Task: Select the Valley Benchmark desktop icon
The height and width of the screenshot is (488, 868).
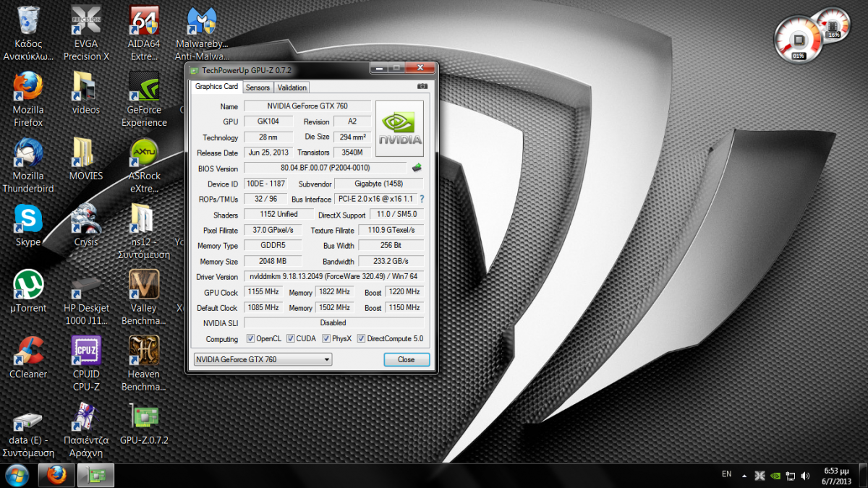Action: (x=144, y=299)
